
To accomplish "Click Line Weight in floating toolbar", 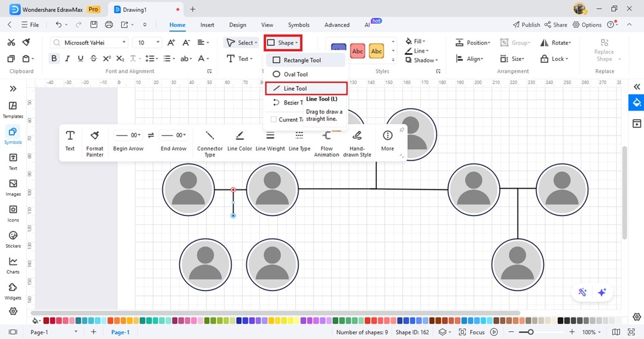I will [x=270, y=140].
